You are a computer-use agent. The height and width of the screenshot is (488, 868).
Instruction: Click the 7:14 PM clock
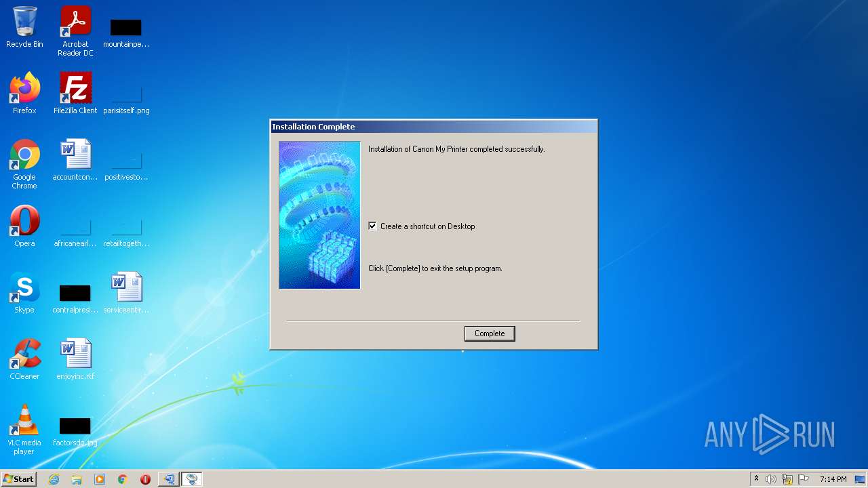click(x=833, y=479)
